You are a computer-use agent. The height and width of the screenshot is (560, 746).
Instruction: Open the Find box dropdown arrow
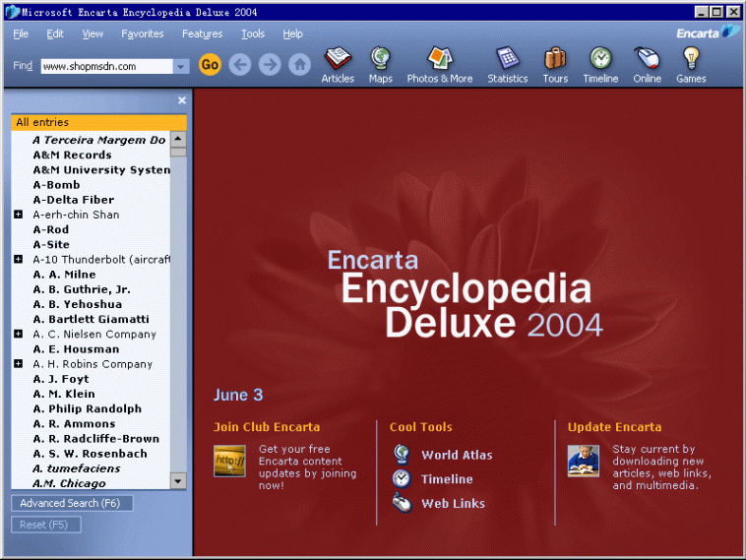click(x=181, y=67)
